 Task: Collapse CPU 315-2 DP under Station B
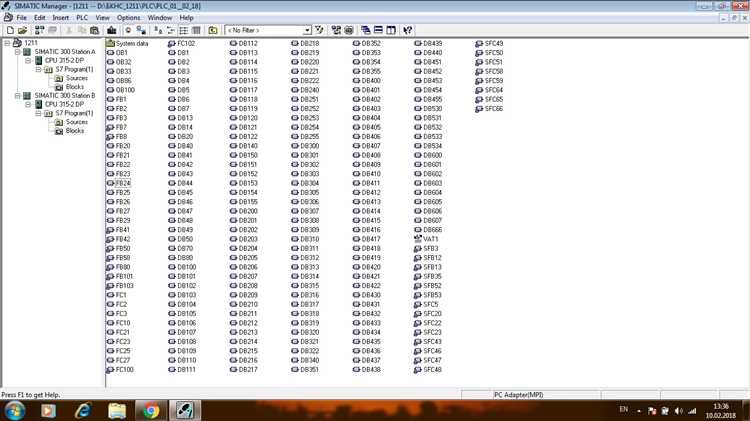pyautogui.click(x=28, y=104)
